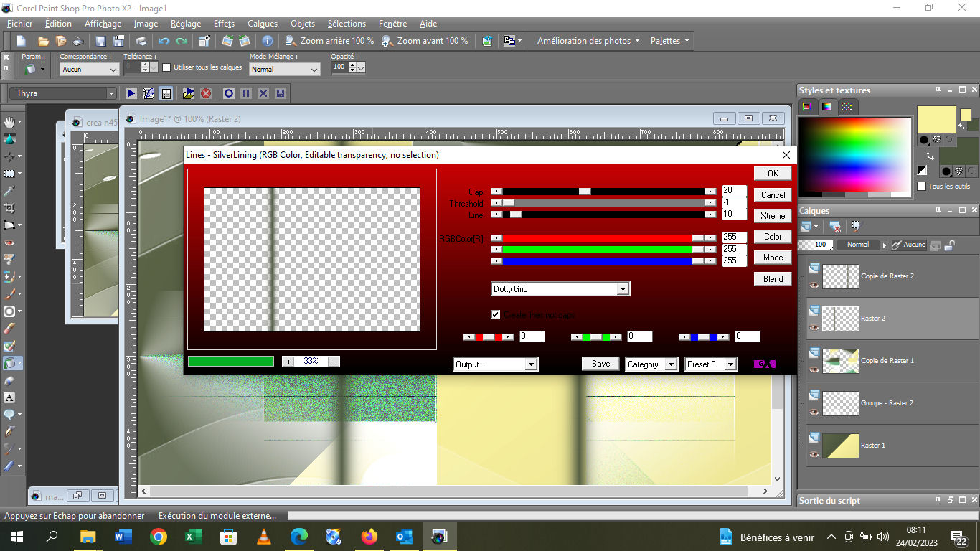Click the Save preset button
The height and width of the screenshot is (551, 980).
(601, 364)
